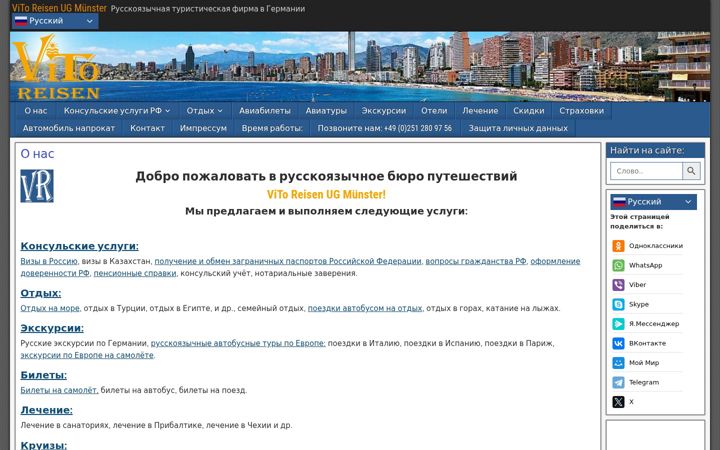Open the Билеты на самолёт link
Viewport: 720px width, 450px height.
point(59,390)
